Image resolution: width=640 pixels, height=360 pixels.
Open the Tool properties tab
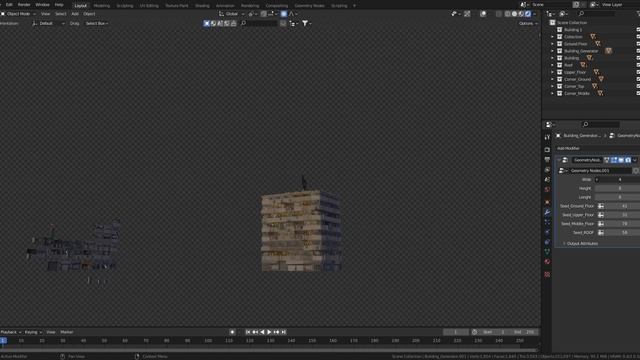[x=547, y=138]
